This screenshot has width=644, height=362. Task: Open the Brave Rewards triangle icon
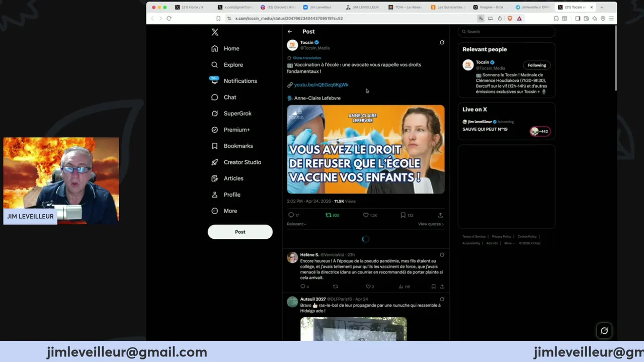519,19
